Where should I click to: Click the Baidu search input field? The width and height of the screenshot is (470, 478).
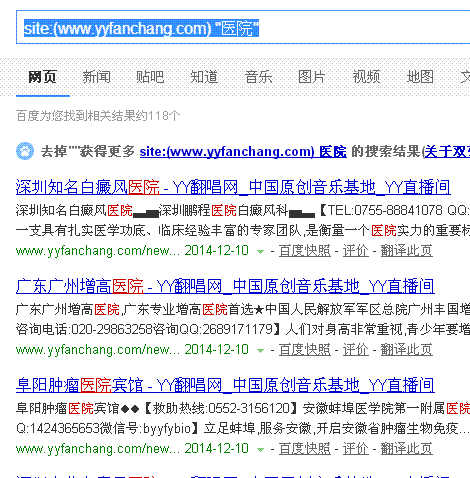point(243,27)
